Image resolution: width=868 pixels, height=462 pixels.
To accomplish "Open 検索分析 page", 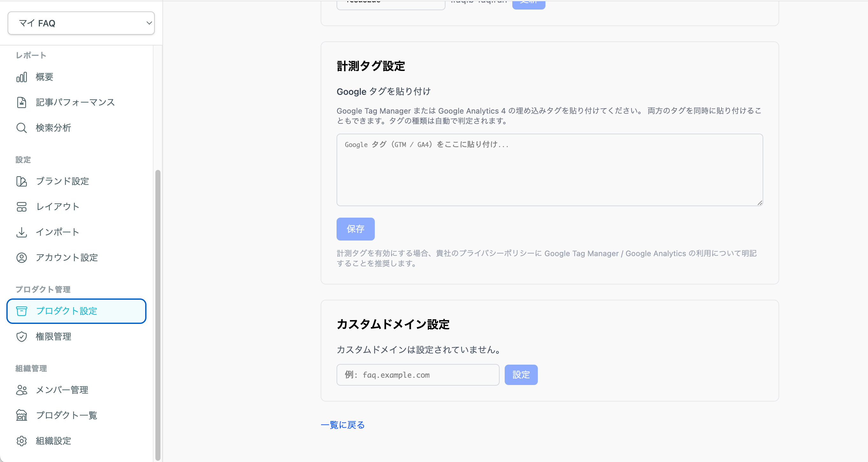I will (x=53, y=128).
